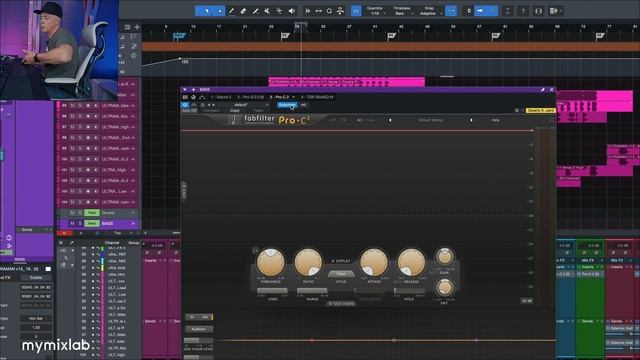Load next FabFilter preset with right arrow

point(471,120)
